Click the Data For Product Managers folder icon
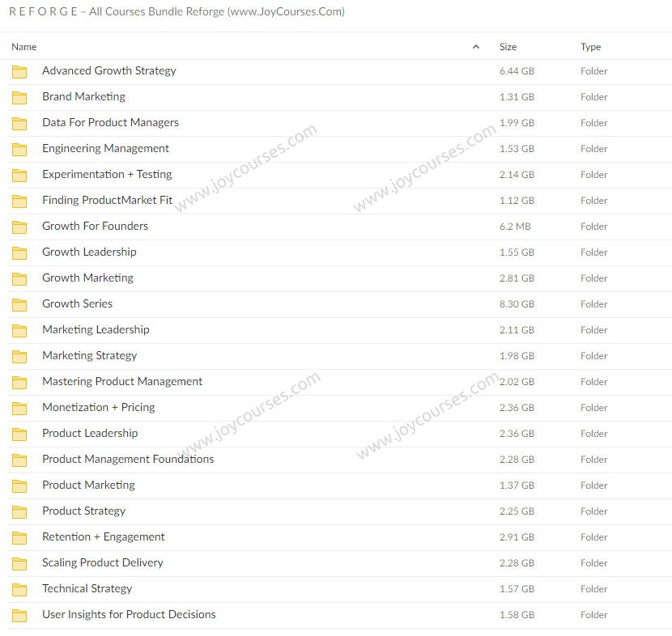The image size is (672, 636). coord(19,123)
